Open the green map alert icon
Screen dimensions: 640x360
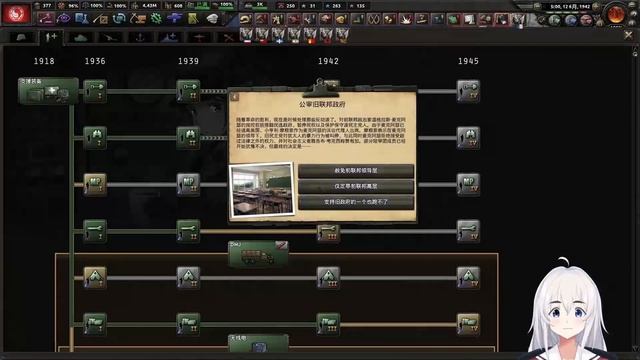tap(453, 19)
